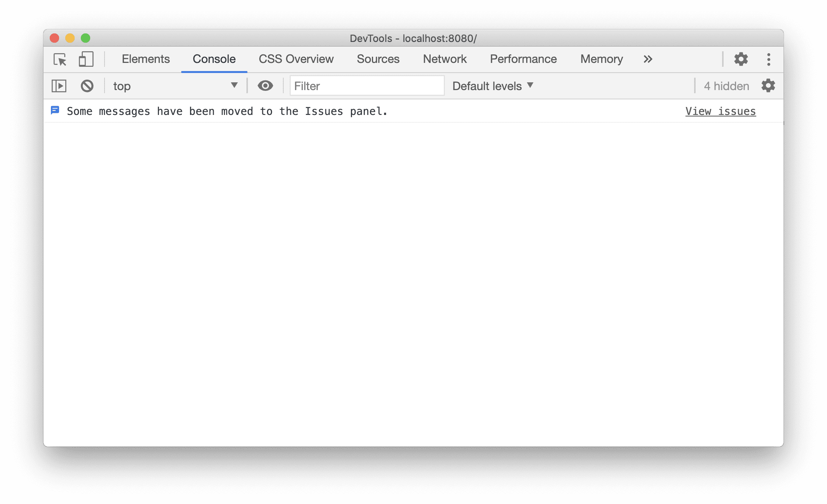The image size is (827, 504).
Task: Toggle the eye icon for live expressions
Action: pos(265,85)
